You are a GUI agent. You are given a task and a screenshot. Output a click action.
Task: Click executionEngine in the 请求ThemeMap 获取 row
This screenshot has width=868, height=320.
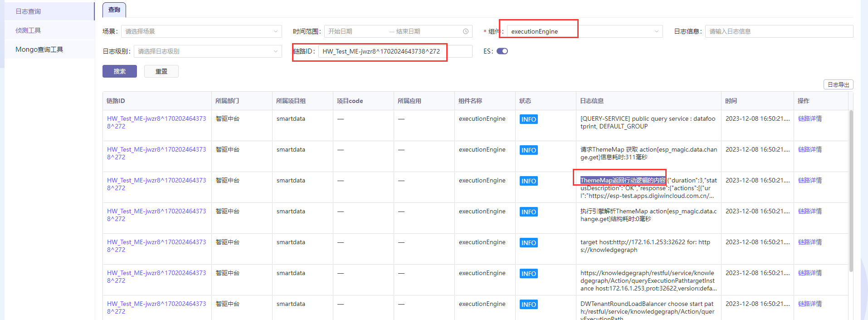(482, 149)
